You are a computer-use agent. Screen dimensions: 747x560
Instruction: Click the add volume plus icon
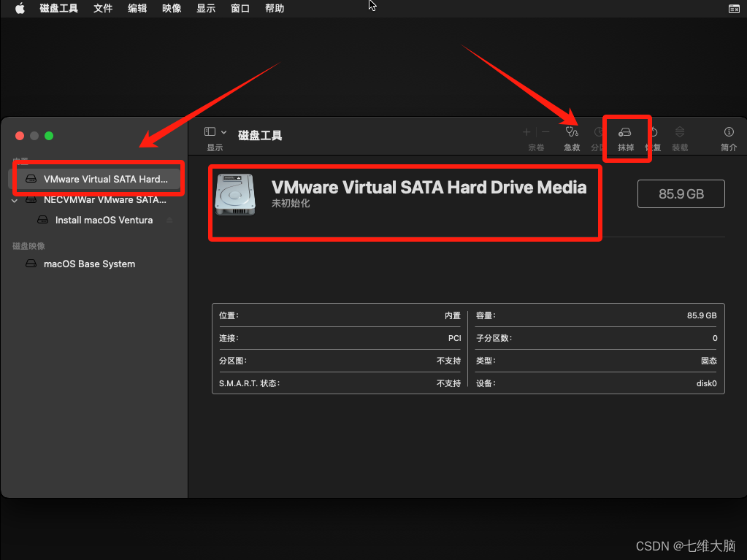[x=527, y=132]
